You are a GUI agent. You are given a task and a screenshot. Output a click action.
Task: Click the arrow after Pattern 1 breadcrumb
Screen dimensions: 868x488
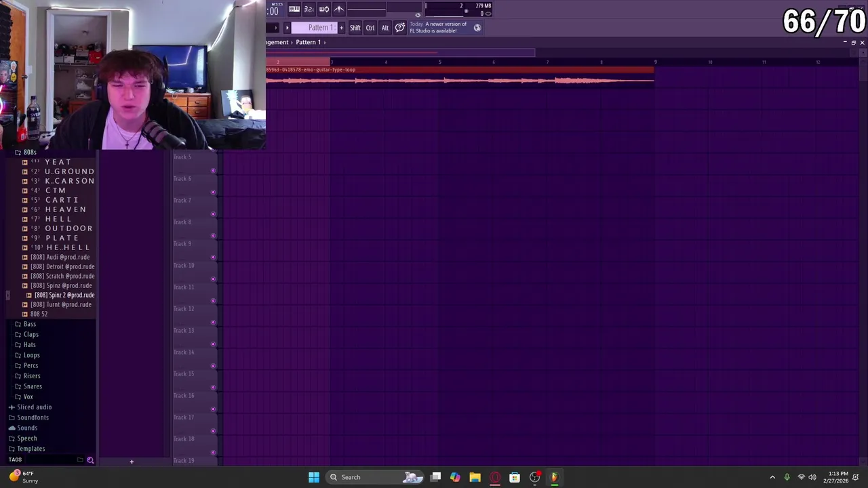325,42
